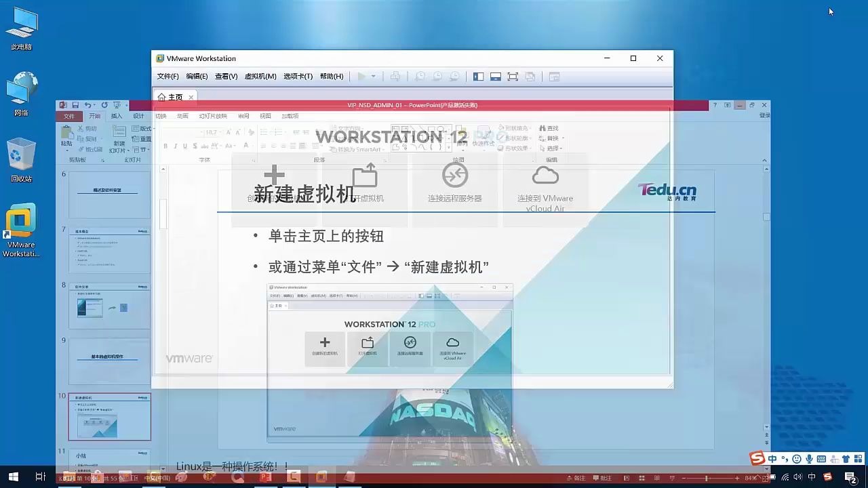Click the Sogou input method S icon
This screenshot has height=488, width=868.
[757, 459]
